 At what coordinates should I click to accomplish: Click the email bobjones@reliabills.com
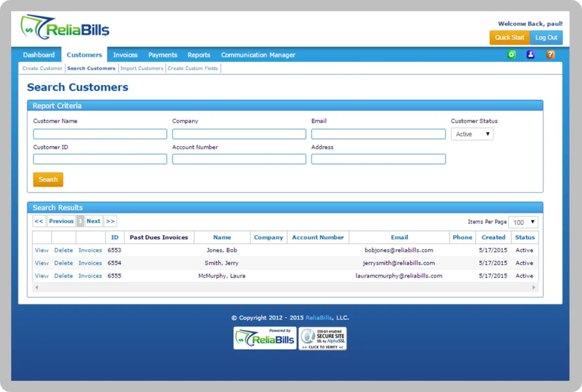click(399, 250)
